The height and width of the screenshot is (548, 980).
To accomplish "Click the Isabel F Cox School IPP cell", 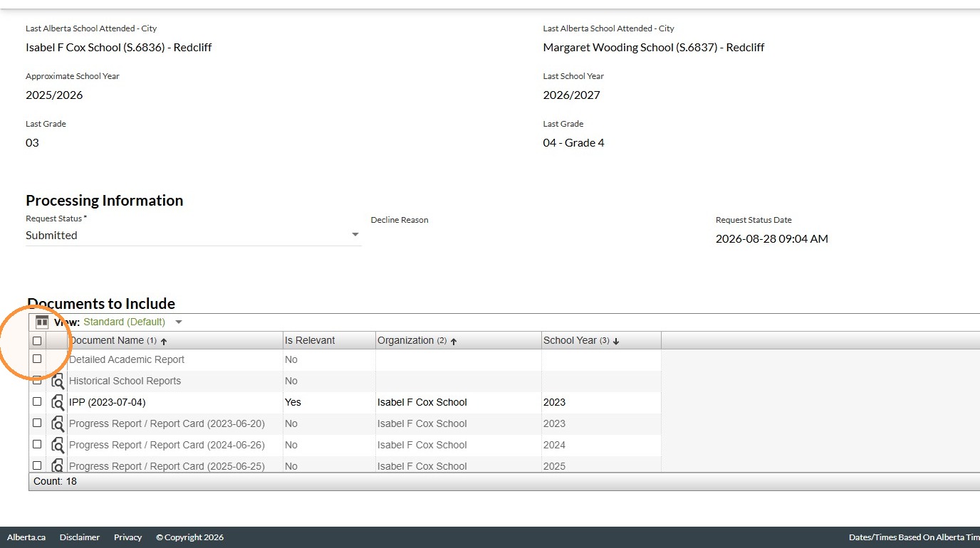I will [459, 402].
